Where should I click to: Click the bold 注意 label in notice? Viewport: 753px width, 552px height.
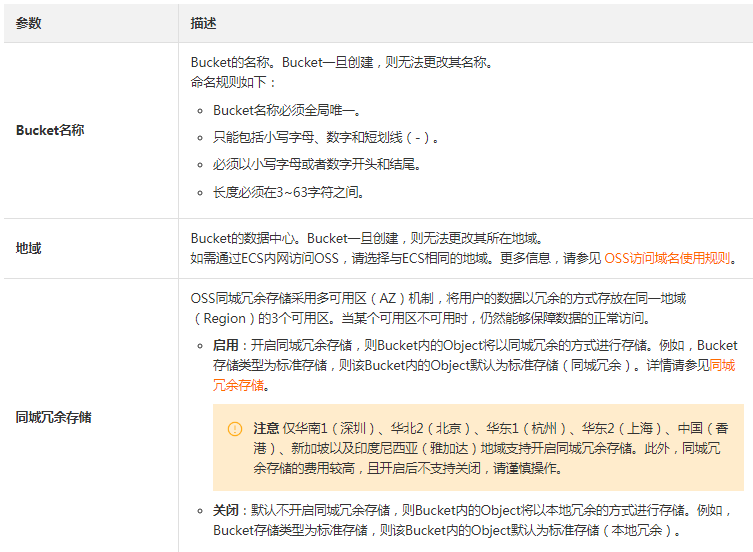pyautogui.click(x=266, y=428)
